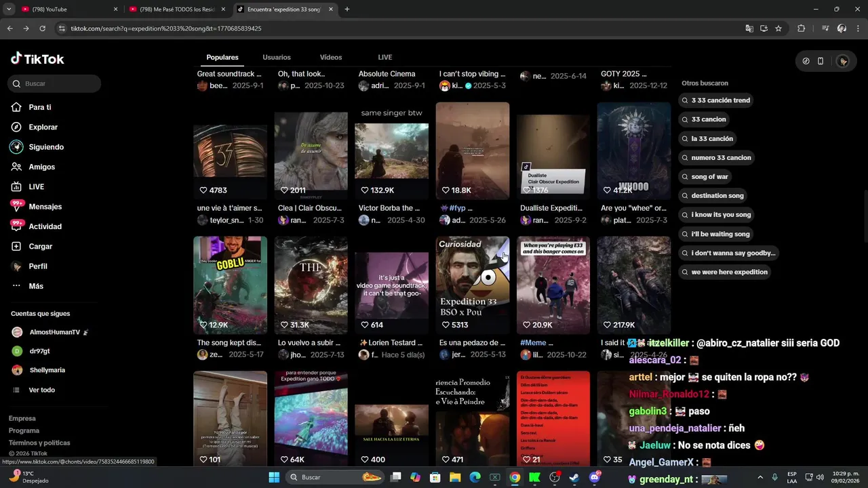Open the Explorar section
This screenshot has width=868, height=488.
[43, 127]
